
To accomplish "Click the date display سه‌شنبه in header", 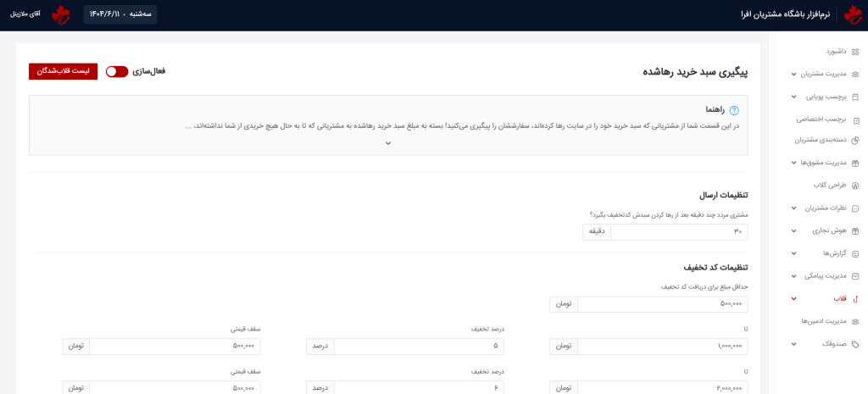I will pyautogui.click(x=120, y=14).
